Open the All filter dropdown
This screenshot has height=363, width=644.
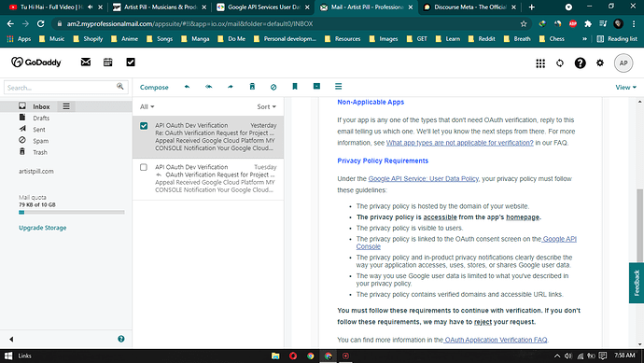click(x=147, y=106)
